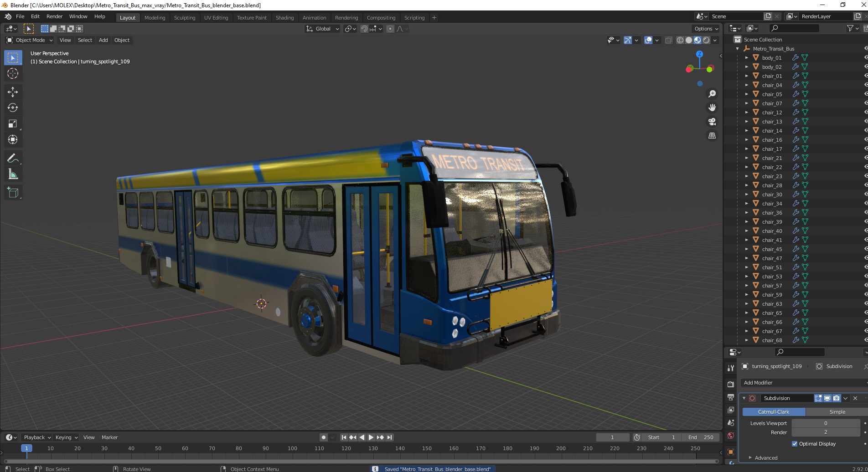Open the Render properties tab icon
This screenshot has height=472, width=868.
(731, 384)
